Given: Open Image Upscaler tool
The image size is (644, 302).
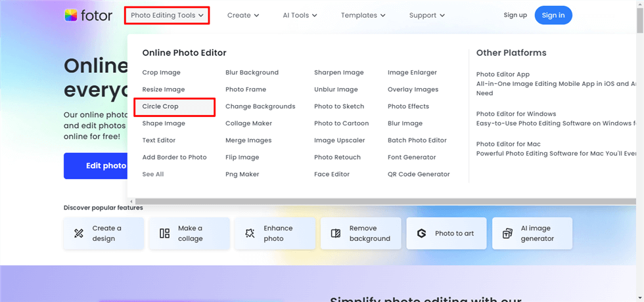Looking at the screenshot, I should point(340,140).
